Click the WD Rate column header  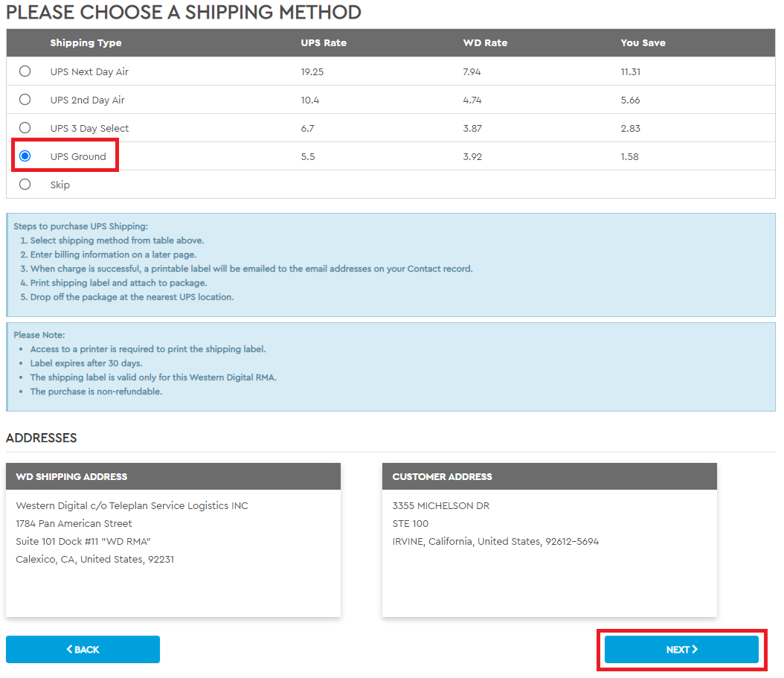[485, 43]
